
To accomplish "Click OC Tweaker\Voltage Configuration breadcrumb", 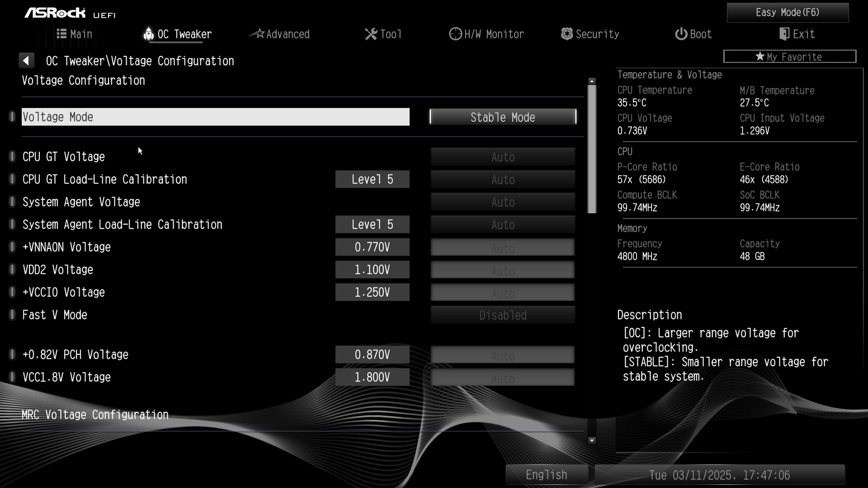I will pos(140,61).
